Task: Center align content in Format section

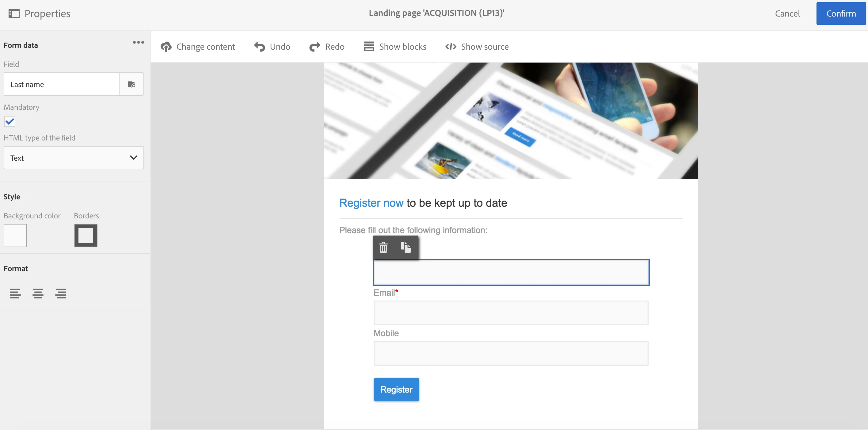Action: pyautogui.click(x=38, y=294)
